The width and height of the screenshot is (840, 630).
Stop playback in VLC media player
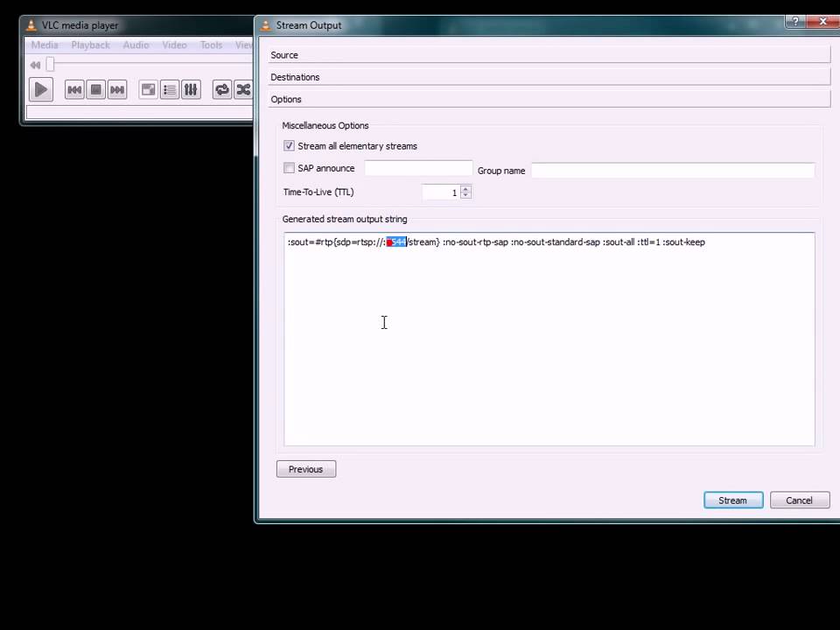point(96,89)
